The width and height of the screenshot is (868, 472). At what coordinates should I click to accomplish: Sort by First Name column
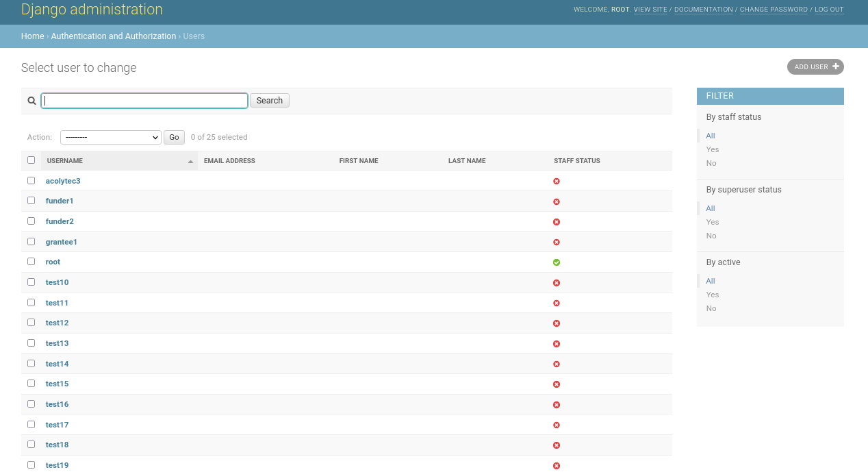pyautogui.click(x=359, y=161)
